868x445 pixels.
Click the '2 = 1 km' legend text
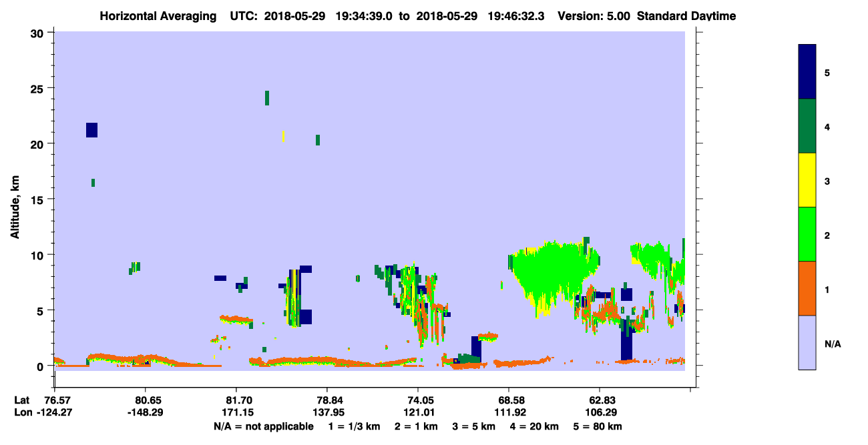click(416, 426)
